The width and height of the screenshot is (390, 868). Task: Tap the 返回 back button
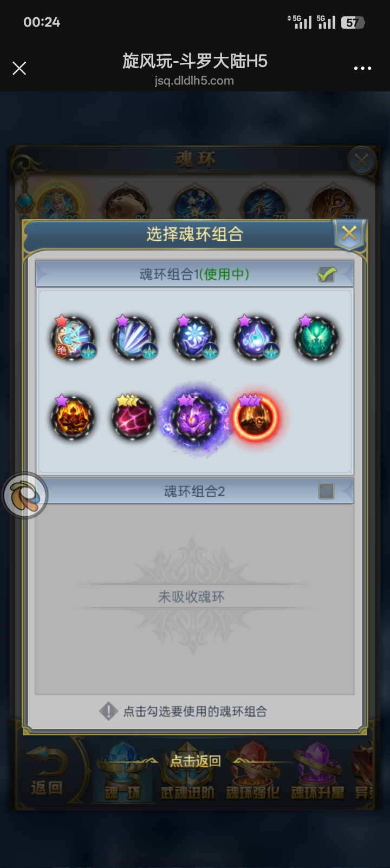[47, 771]
